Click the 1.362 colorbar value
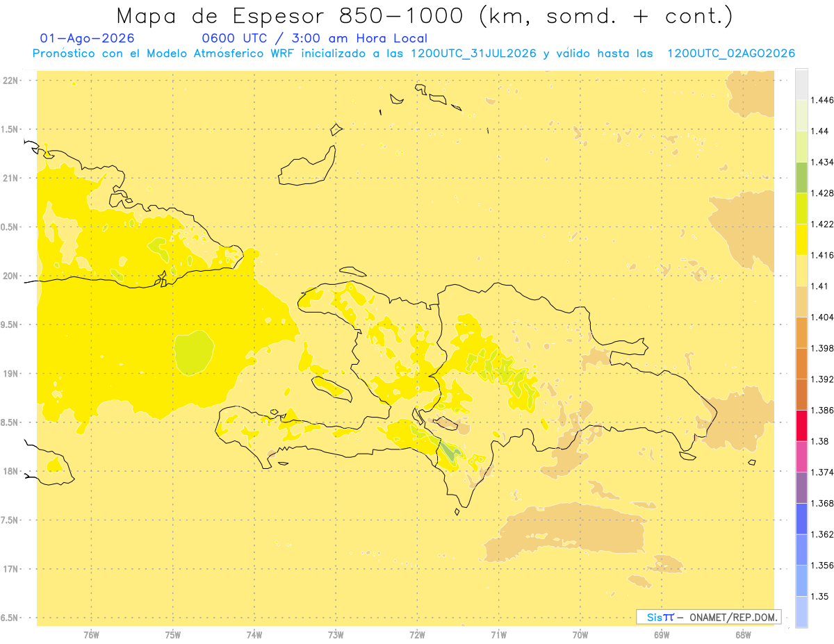Image resolution: width=834 pixels, height=644 pixels. pyautogui.click(x=822, y=534)
